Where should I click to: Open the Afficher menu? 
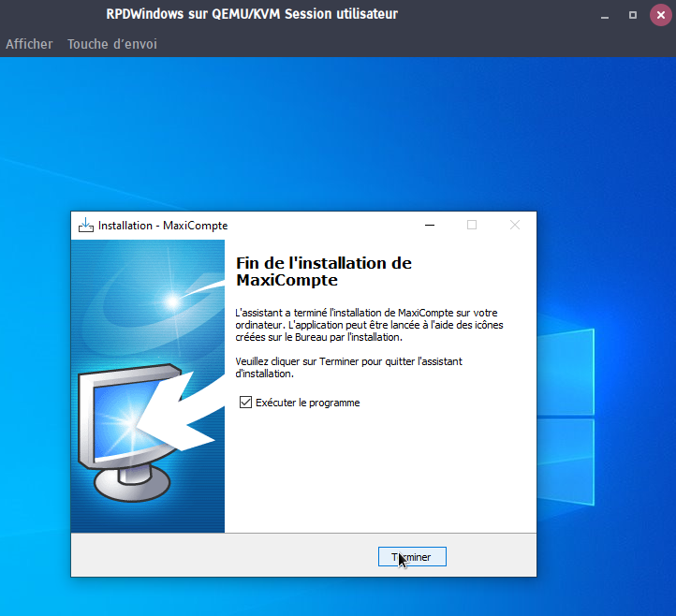point(29,44)
